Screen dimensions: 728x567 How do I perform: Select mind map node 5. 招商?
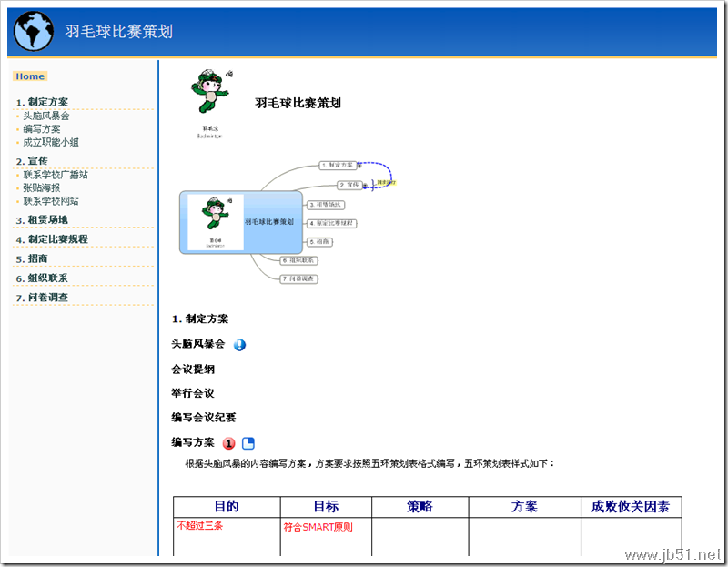(x=320, y=242)
